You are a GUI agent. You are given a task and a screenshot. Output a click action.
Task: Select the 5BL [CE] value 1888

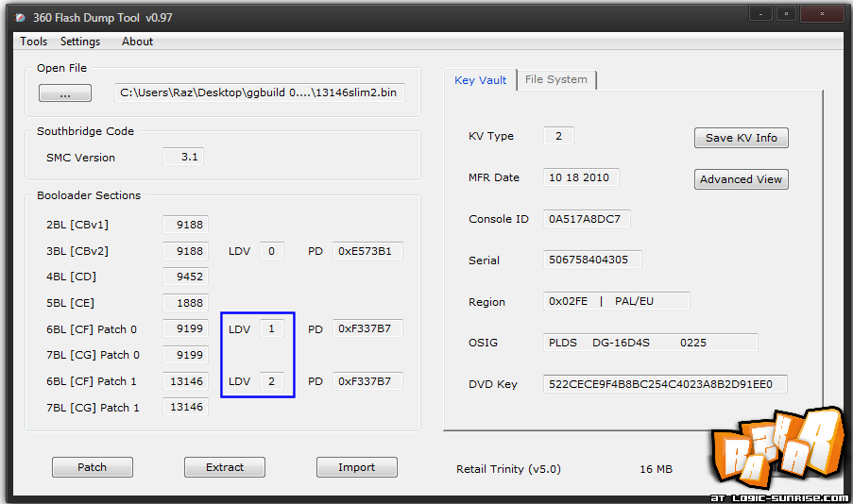(185, 302)
